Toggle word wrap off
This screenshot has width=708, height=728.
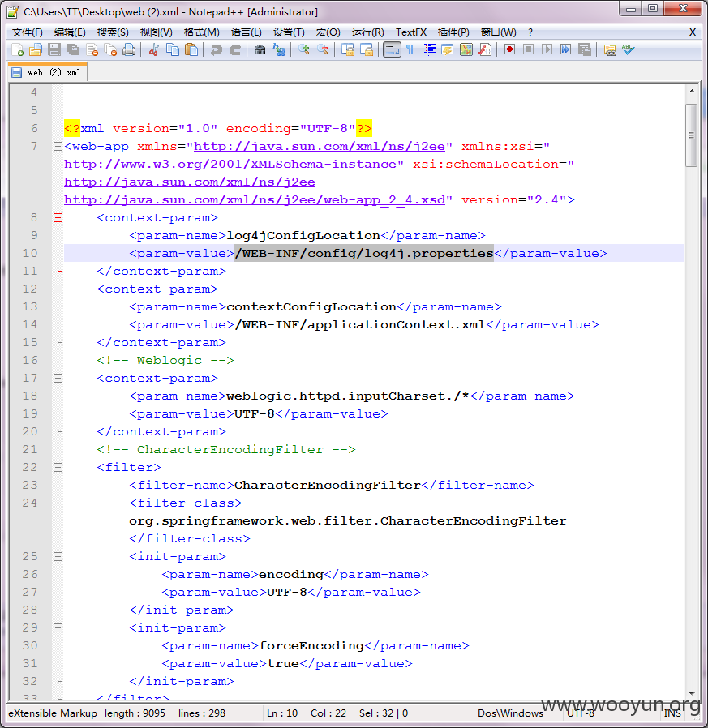click(392, 49)
